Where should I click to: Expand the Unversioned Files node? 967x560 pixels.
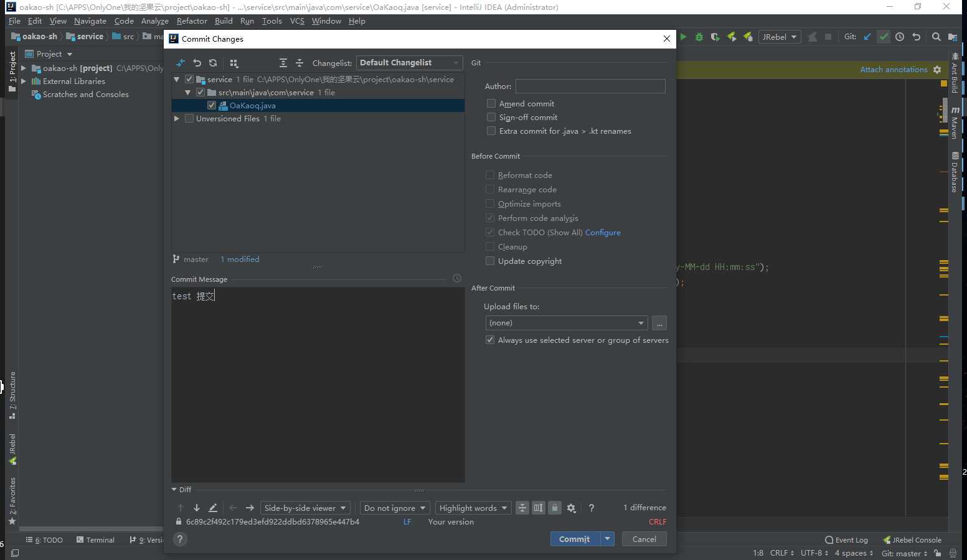coord(177,119)
